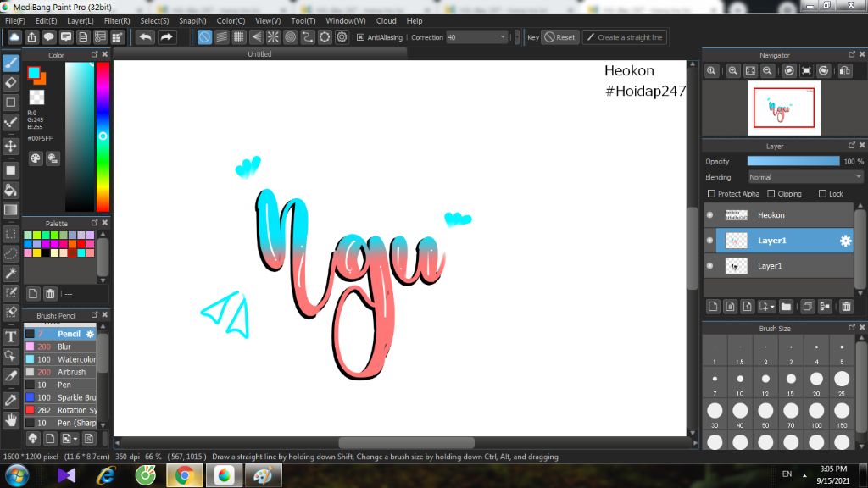The width and height of the screenshot is (868, 488).
Task: Pop out the Brush Size panel
Action: pos(851,328)
